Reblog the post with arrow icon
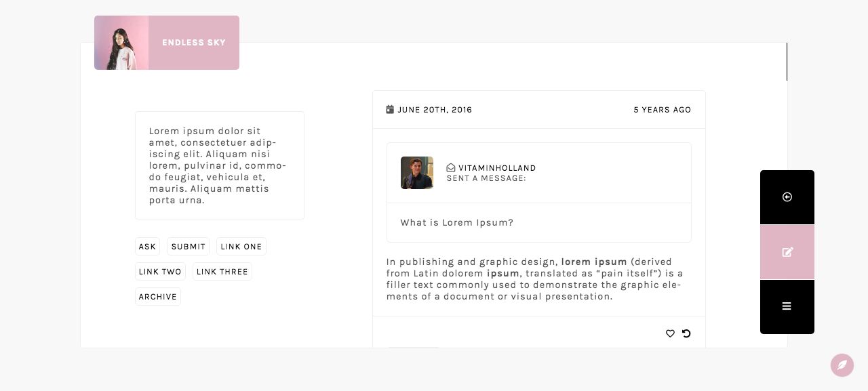The height and width of the screenshot is (391, 868). tap(686, 333)
